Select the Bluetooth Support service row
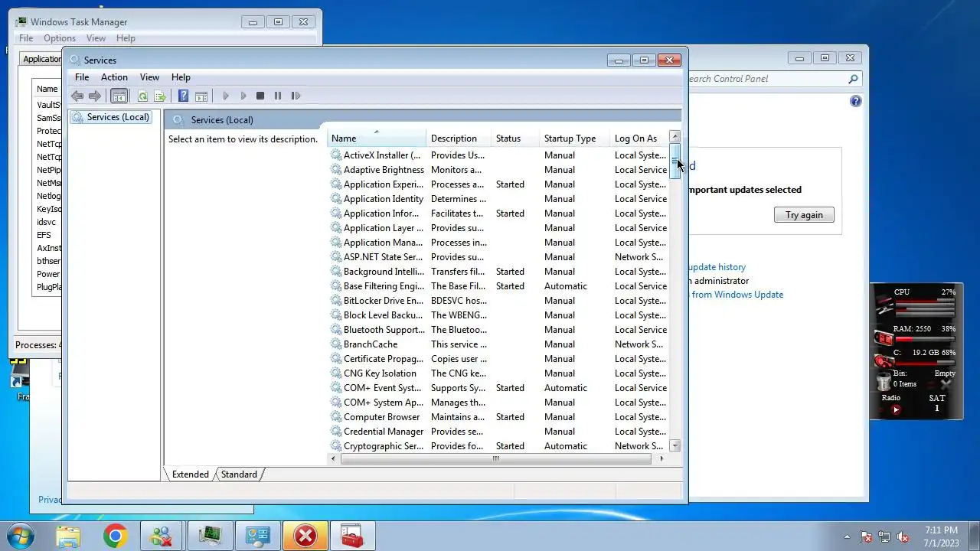Screen dimensions: 980x551 point(498,330)
